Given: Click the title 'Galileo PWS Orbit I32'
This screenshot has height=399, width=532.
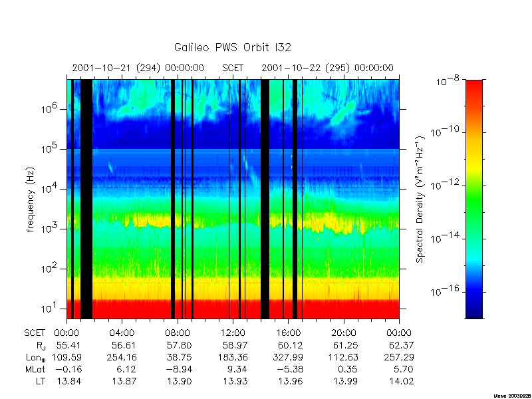Looking at the screenshot, I should [232, 47].
